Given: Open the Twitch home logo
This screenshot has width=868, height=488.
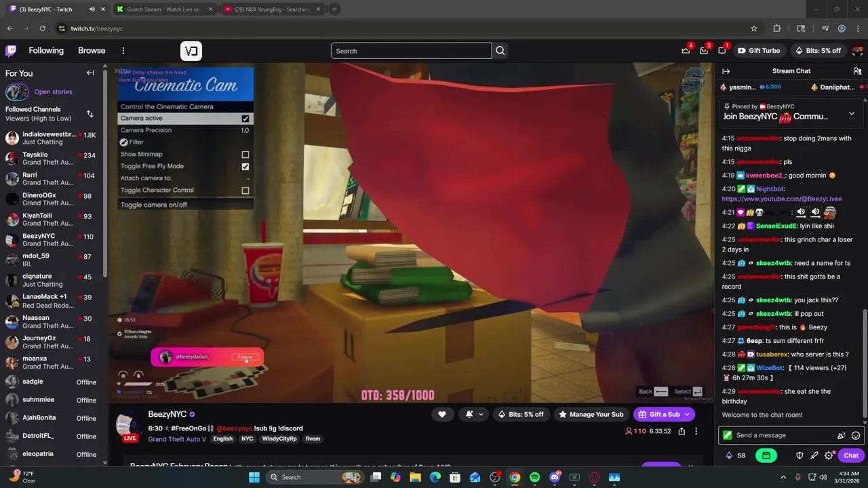Looking at the screenshot, I should click(x=11, y=51).
